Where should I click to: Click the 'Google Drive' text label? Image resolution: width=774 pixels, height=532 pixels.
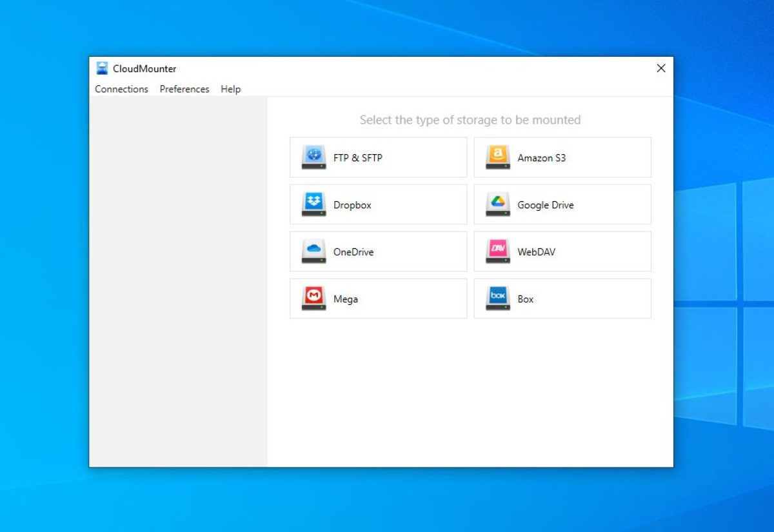(x=545, y=205)
